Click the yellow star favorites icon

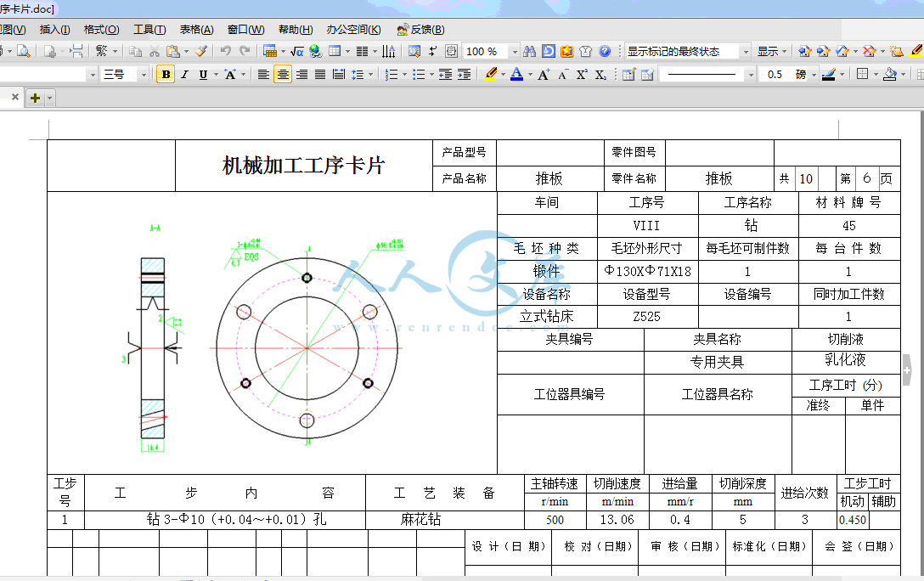(x=567, y=51)
